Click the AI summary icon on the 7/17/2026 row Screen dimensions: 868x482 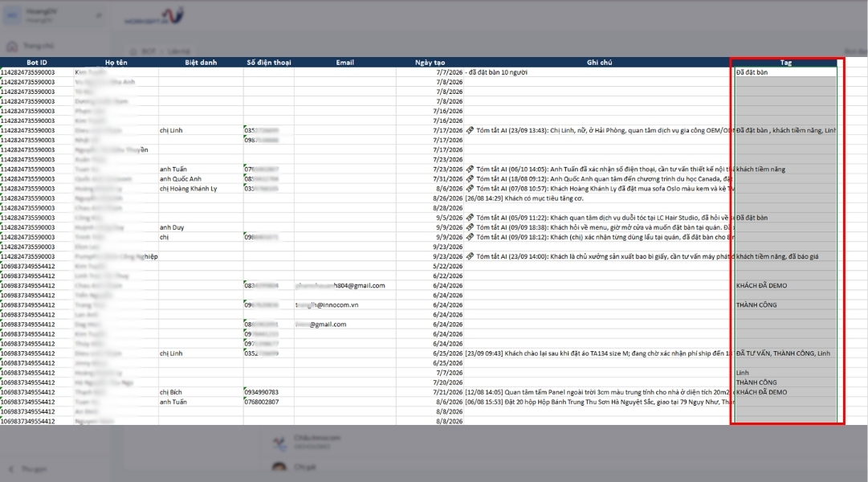(x=470, y=130)
